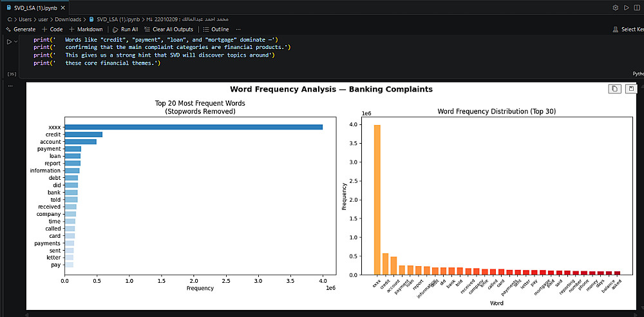
Task: Split the editor with the split icon
Action: click(636, 7)
